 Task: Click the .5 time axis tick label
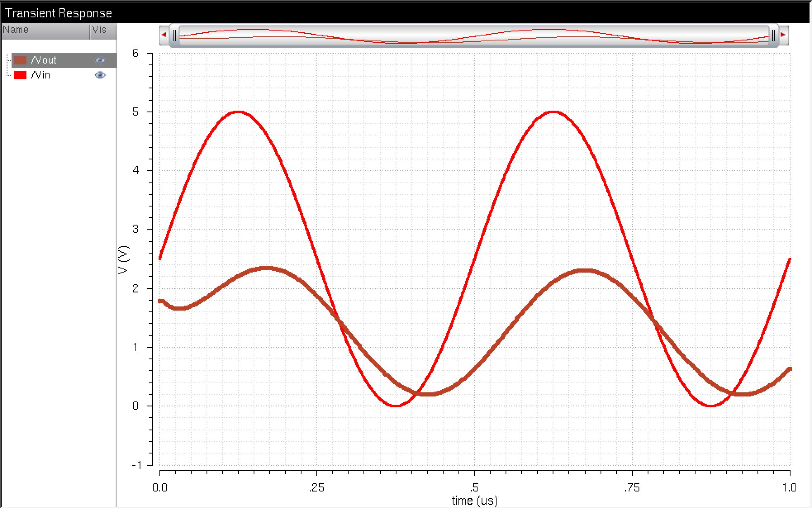click(475, 488)
